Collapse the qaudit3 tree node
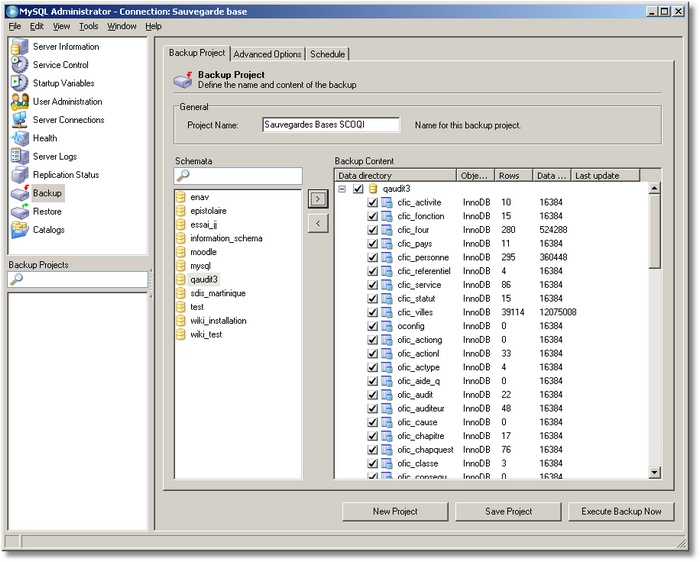700x562 pixels. pyautogui.click(x=342, y=189)
